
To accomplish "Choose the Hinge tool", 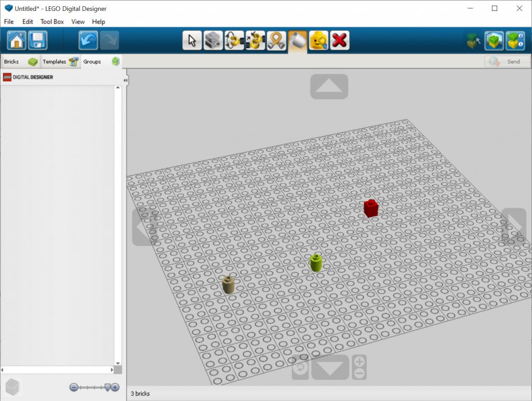I will tap(234, 41).
